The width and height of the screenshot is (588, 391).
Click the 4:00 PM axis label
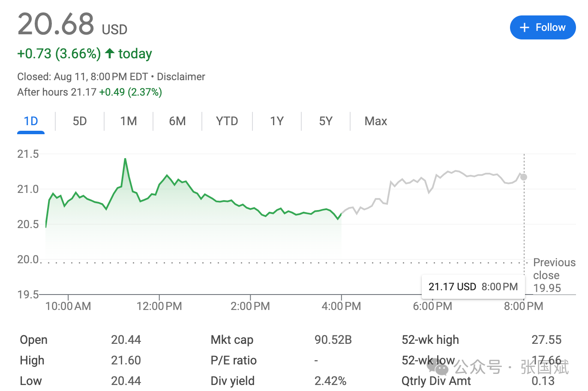(x=341, y=306)
